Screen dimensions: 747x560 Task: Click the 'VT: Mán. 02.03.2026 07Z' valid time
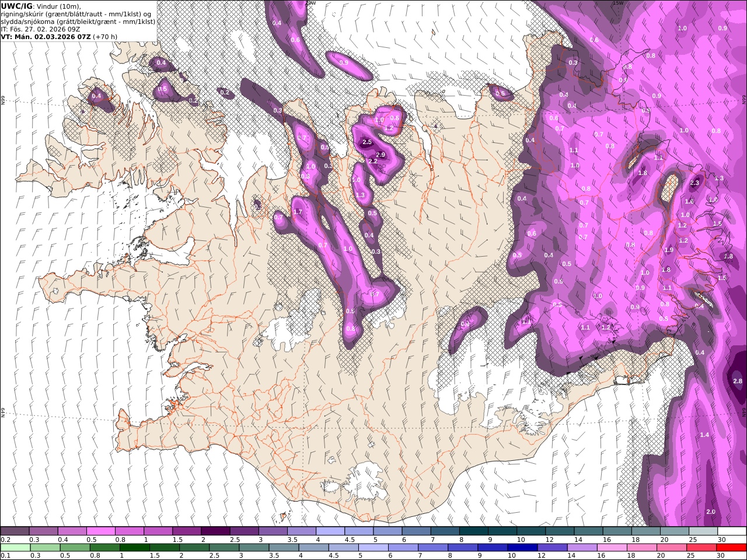[x=46, y=37]
